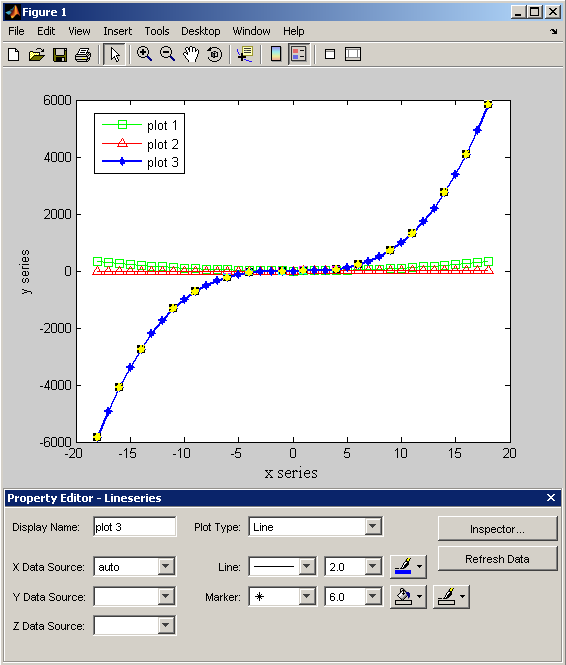Maximize the Figure 1 window
The width and height of the screenshot is (566, 665).
pyautogui.click(x=535, y=12)
